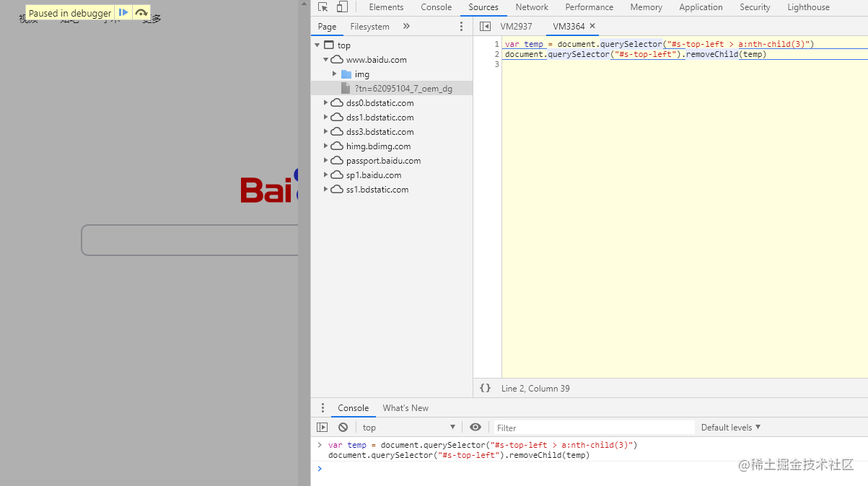Open the Lighthouse panel tab
This screenshot has height=486, width=868.
click(808, 7)
